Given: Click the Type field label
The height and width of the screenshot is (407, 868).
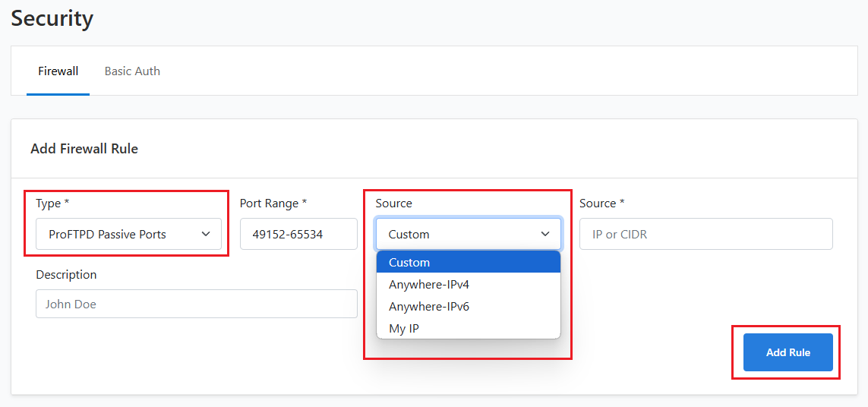Looking at the screenshot, I should pyautogui.click(x=52, y=204).
